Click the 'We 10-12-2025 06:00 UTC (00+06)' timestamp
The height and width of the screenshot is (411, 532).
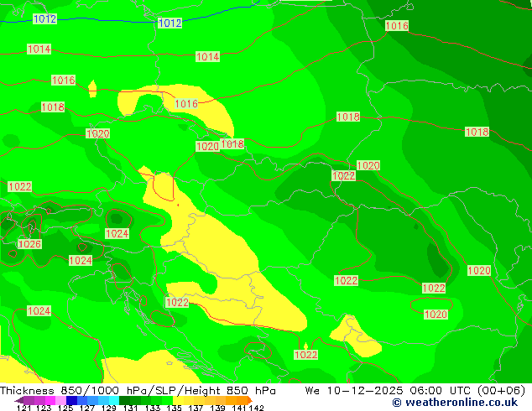coord(415,391)
